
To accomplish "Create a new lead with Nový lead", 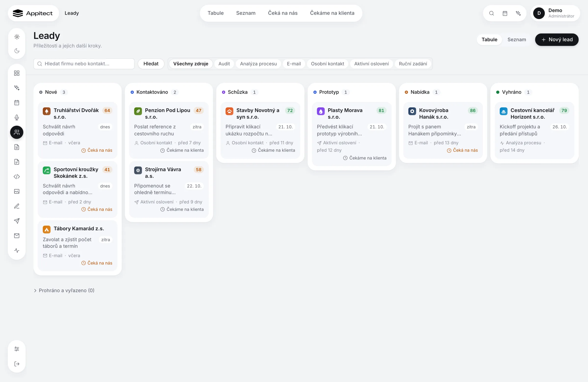I will pyautogui.click(x=557, y=39).
